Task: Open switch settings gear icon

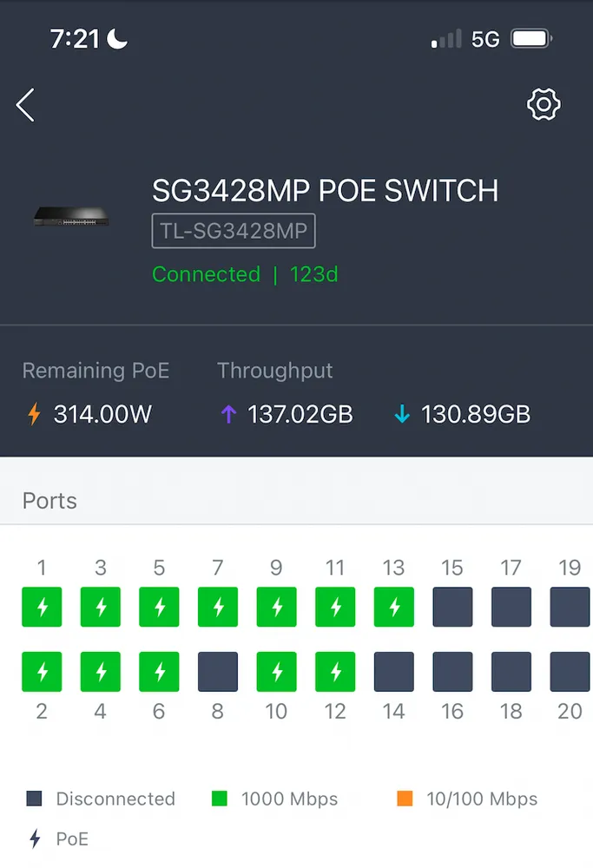Action: (544, 104)
